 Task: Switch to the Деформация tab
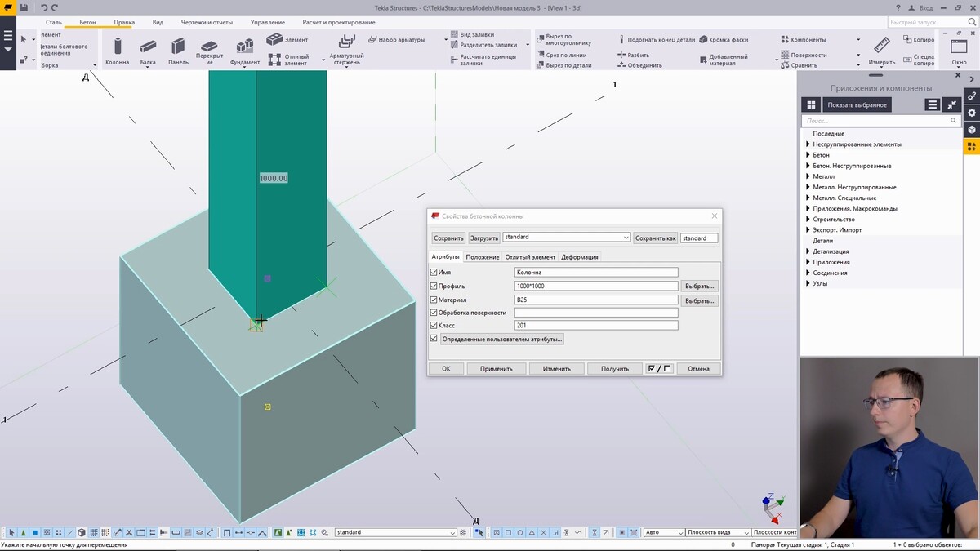click(x=580, y=257)
